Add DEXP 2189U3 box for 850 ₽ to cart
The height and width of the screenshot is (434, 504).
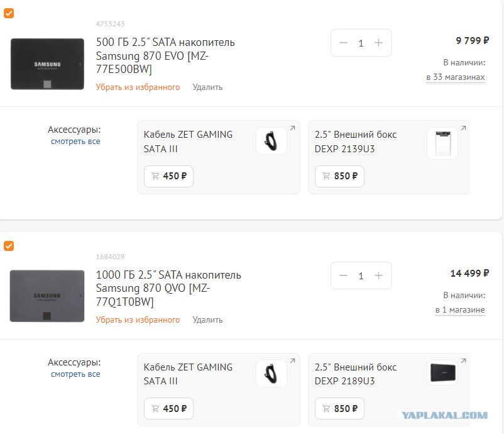pos(339,409)
